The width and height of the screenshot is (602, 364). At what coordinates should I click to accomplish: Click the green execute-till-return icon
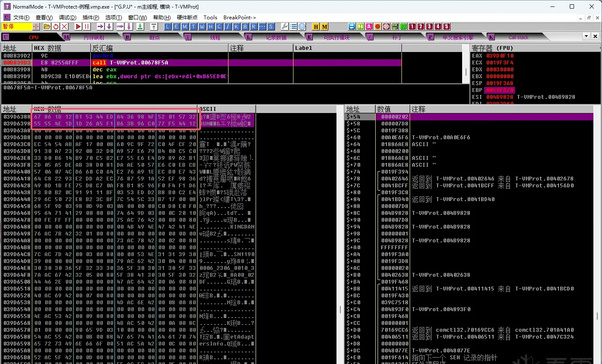[x=140, y=26]
